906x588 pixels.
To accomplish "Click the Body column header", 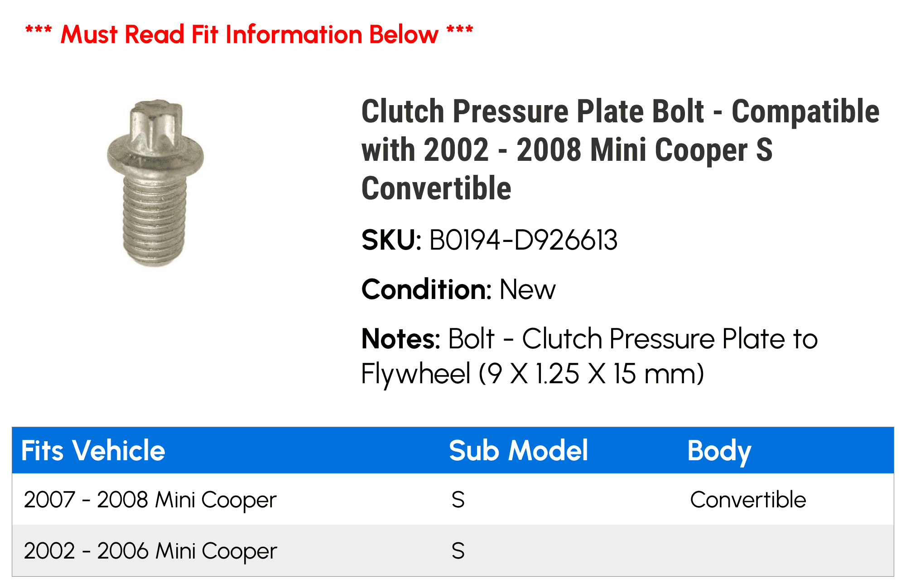I will point(719,451).
